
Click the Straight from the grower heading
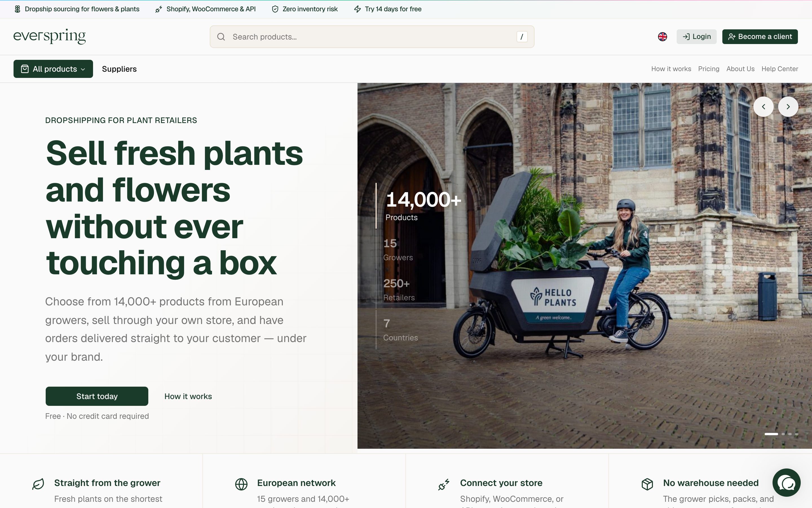(107, 483)
